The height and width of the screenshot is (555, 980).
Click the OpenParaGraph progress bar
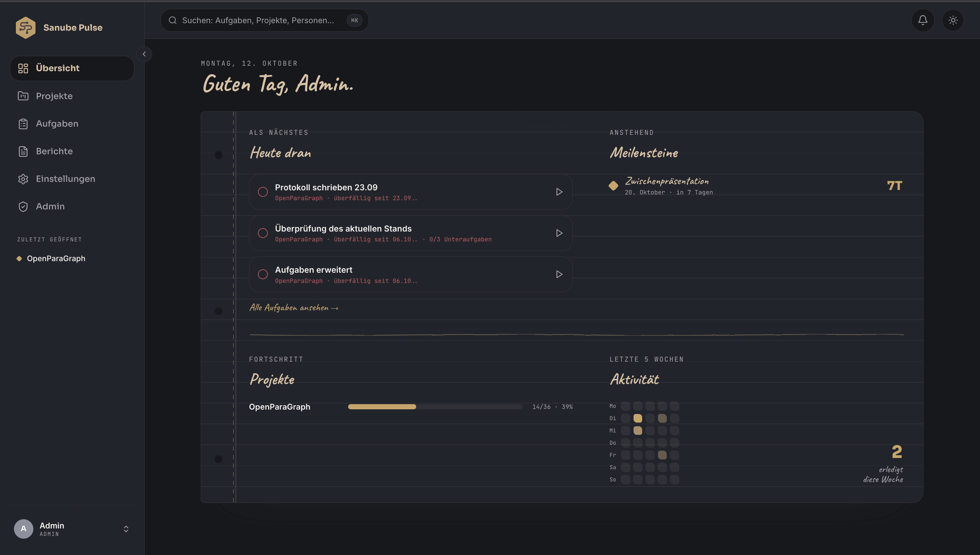pyautogui.click(x=435, y=407)
